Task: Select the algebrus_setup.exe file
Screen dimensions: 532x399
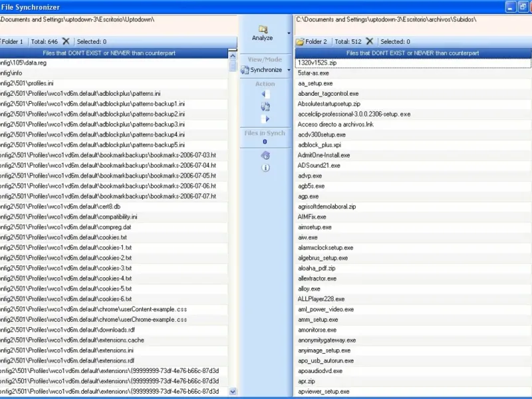Action: 413,258
